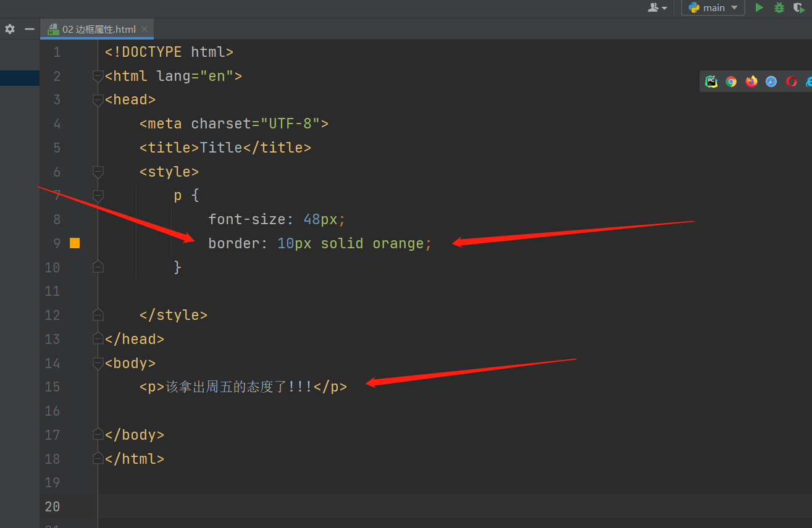Click line number 15 in the gutter
The width and height of the screenshot is (812, 528).
tap(53, 387)
